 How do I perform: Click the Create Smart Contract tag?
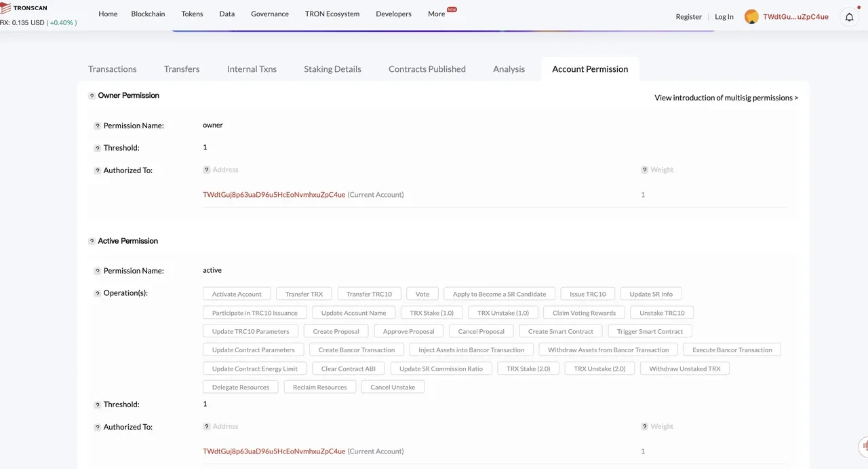pyautogui.click(x=561, y=331)
